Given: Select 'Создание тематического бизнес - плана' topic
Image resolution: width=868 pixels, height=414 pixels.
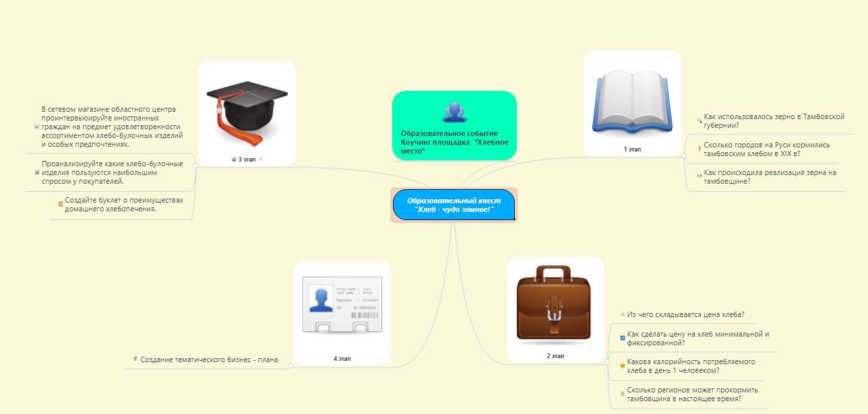Looking at the screenshot, I should (x=208, y=359).
